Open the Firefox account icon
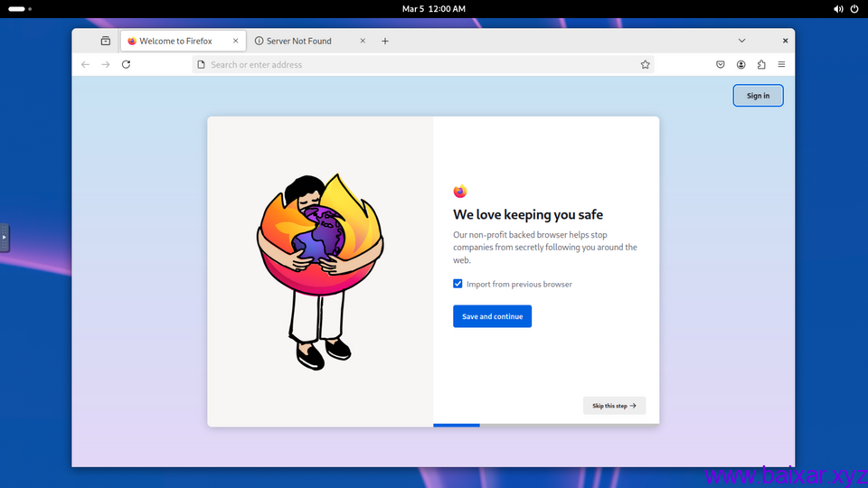Image resolution: width=868 pixels, height=488 pixels. (x=741, y=65)
